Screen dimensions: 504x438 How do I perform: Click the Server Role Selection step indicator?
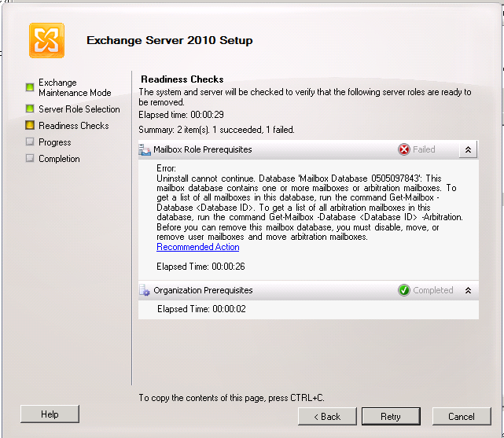[x=30, y=109]
